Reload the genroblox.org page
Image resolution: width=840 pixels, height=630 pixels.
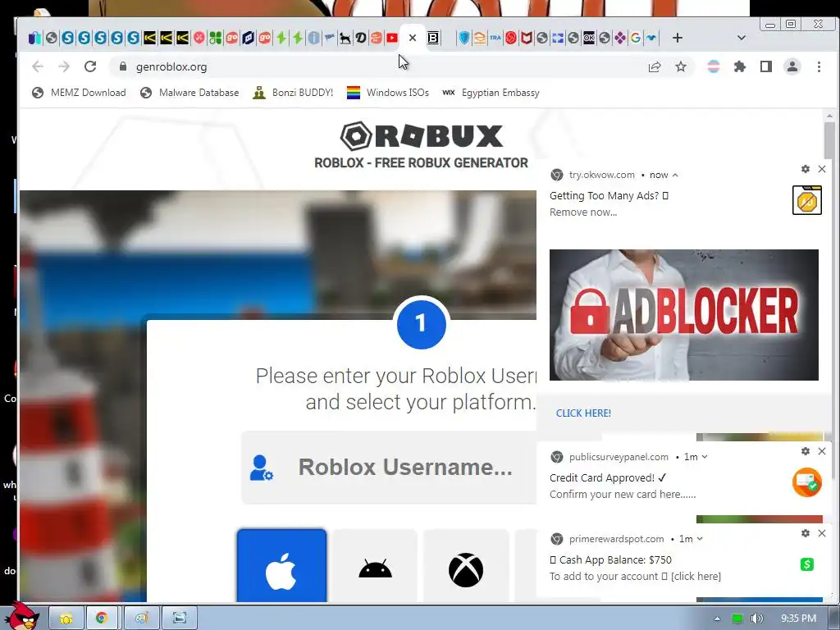pos(90,66)
